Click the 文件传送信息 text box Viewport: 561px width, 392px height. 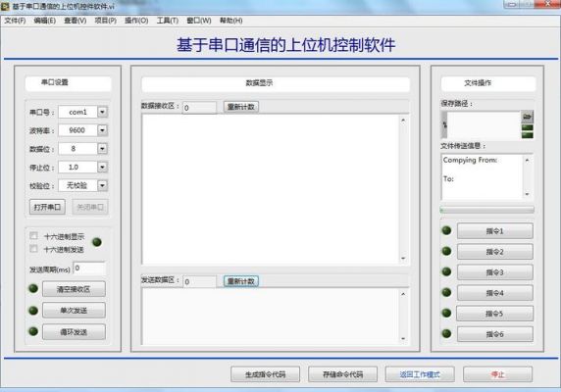pyautogui.click(x=483, y=176)
